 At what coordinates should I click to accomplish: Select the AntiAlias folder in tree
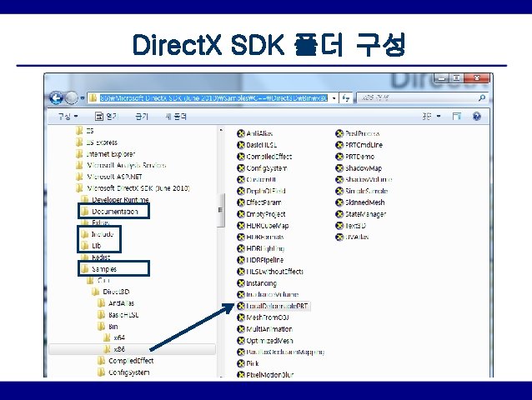click(x=116, y=303)
